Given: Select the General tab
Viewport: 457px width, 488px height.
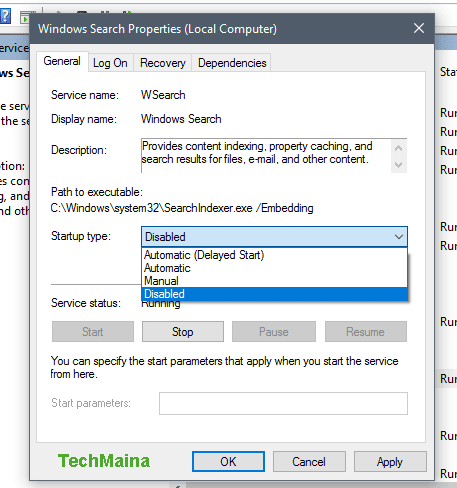Looking at the screenshot, I should pyautogui.click(x=62, y=61).
